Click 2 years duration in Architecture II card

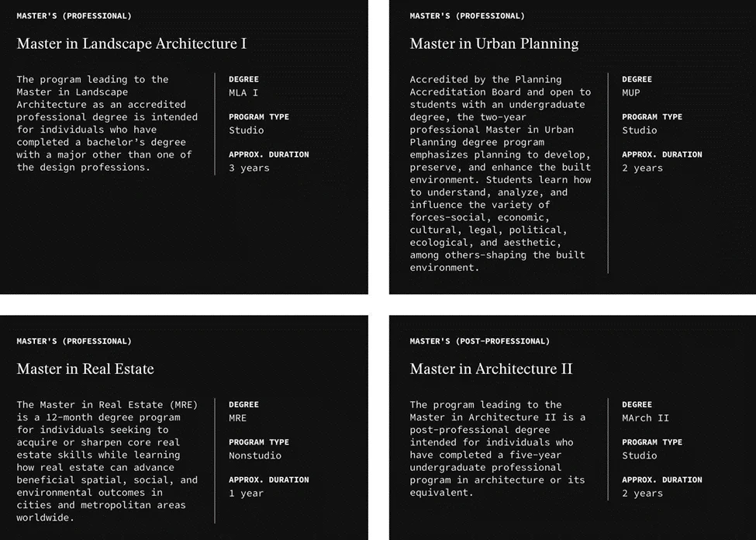[x=642, y=493]
